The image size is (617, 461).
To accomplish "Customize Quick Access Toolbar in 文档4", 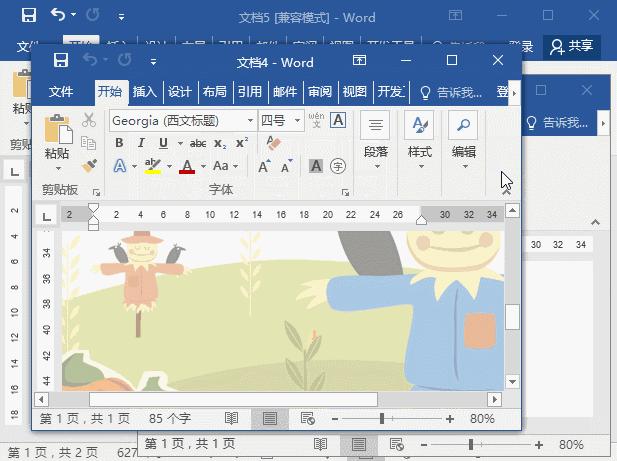I will 153,62.
